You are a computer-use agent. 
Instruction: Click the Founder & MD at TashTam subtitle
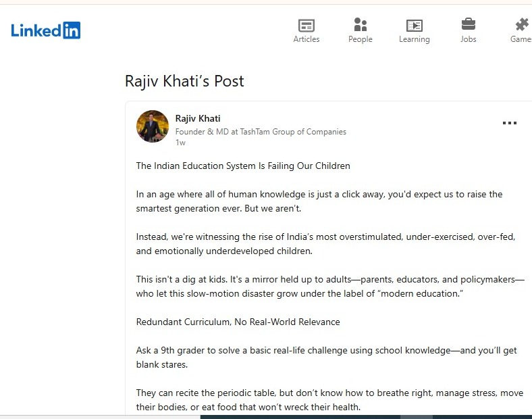261,132
